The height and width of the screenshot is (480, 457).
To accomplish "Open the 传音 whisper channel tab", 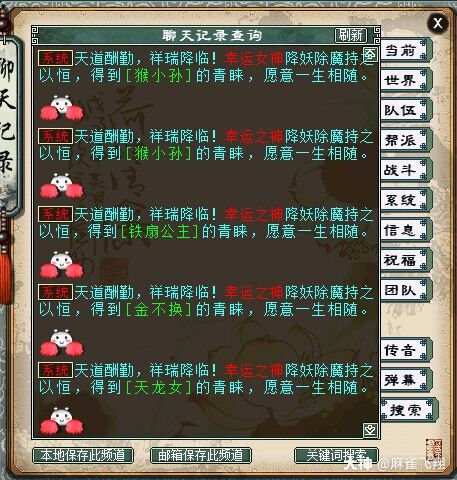I will pyautogui.click(x=405, y=350).
